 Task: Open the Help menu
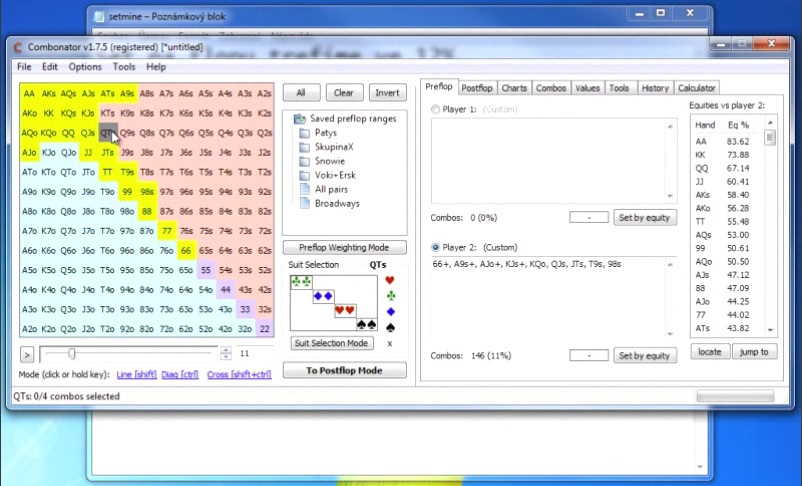click(x=156, y=67)
